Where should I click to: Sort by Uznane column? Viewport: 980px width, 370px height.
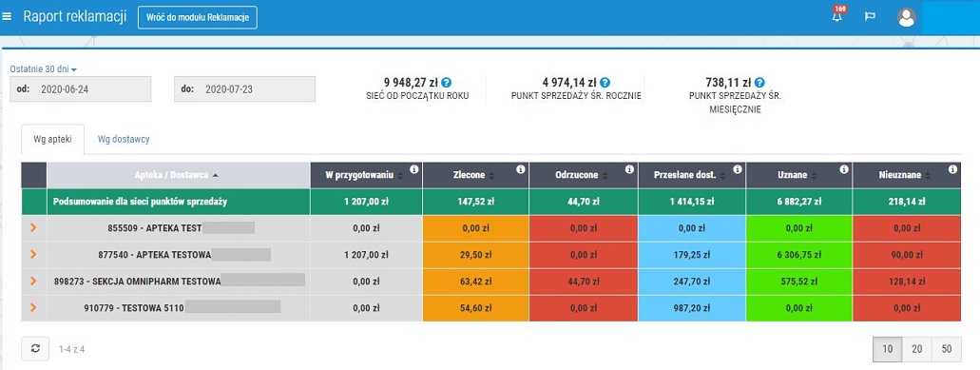[798, 175]
